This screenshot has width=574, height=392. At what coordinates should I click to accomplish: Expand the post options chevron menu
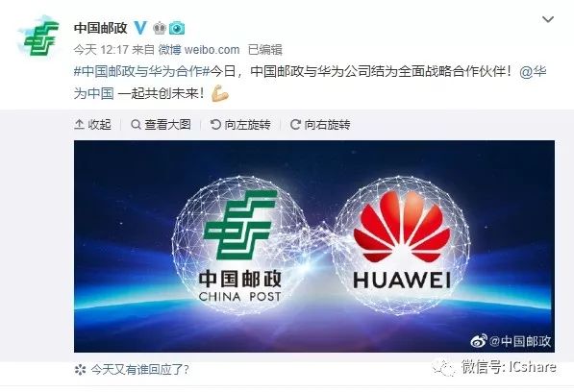548,19
